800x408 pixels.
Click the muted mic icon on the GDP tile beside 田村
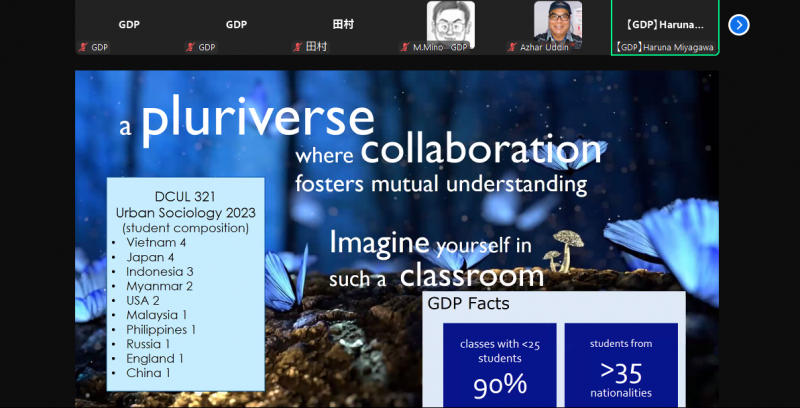pos(191,47)
